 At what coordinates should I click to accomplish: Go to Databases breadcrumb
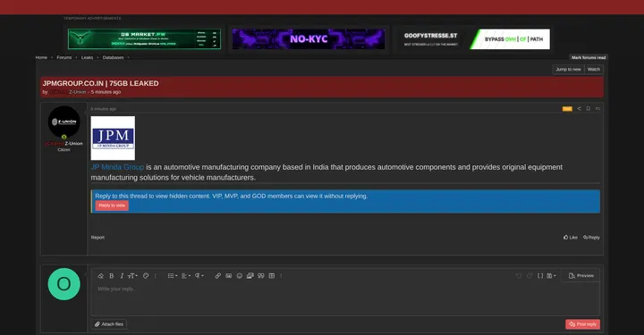tap(113, 57)
